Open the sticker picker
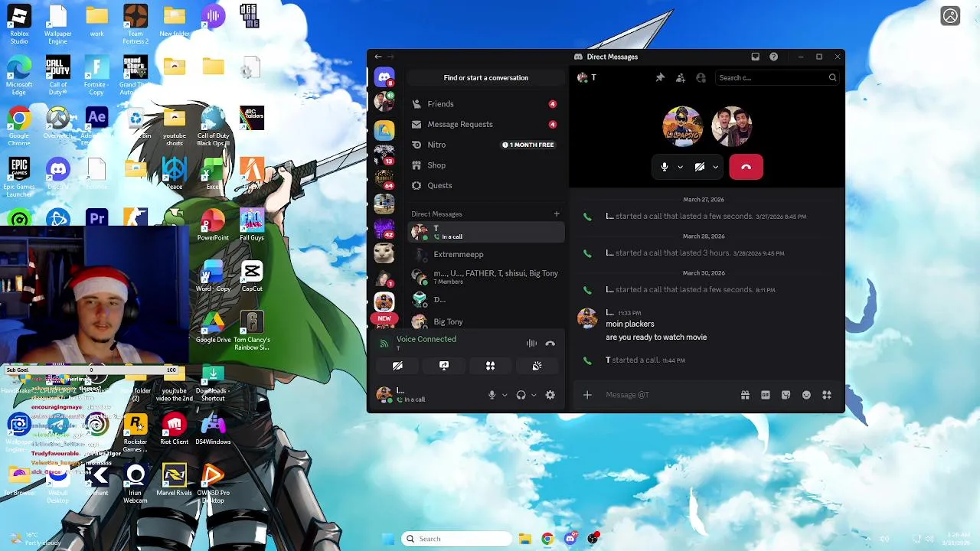This screenshot has height=551, width=980. (786, 395)
